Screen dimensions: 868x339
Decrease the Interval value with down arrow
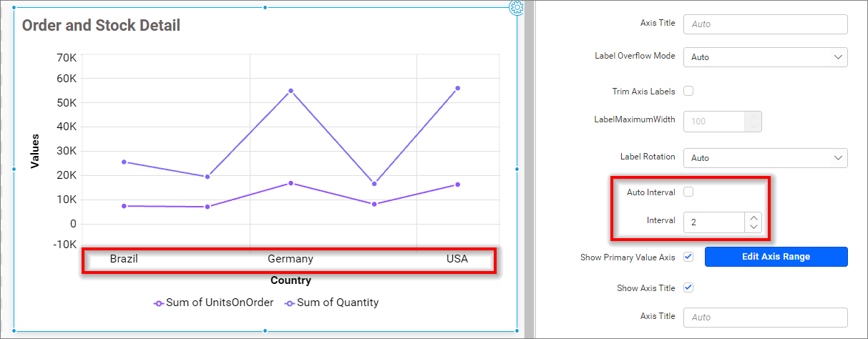(x=753, y=227)
